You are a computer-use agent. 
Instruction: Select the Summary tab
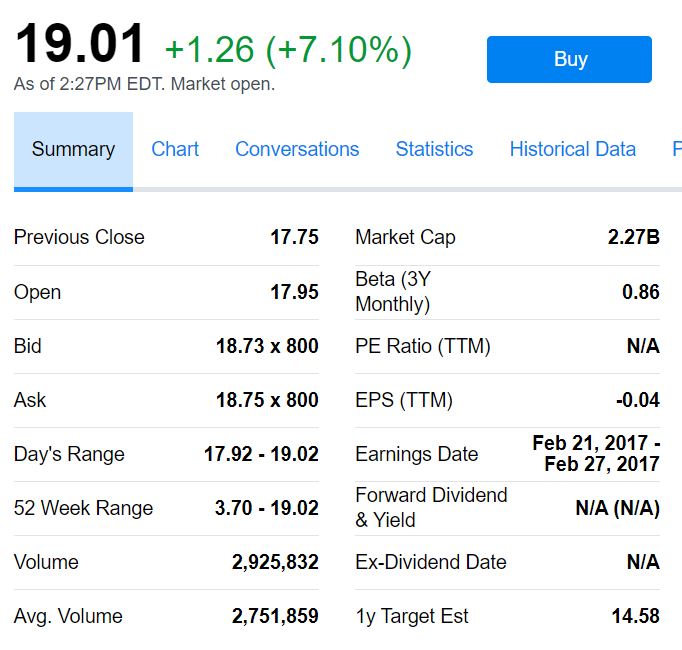coord(73,149)
